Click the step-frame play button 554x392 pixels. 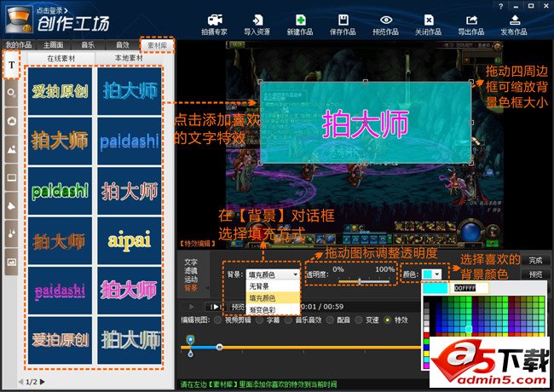215,307
